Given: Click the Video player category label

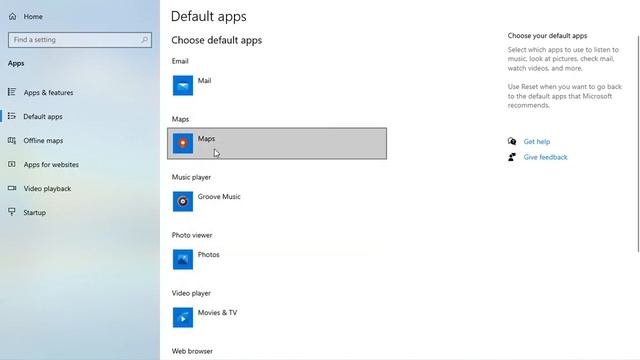Looking at the screenshot, I should pyautogui.click(x=191, y=293).
